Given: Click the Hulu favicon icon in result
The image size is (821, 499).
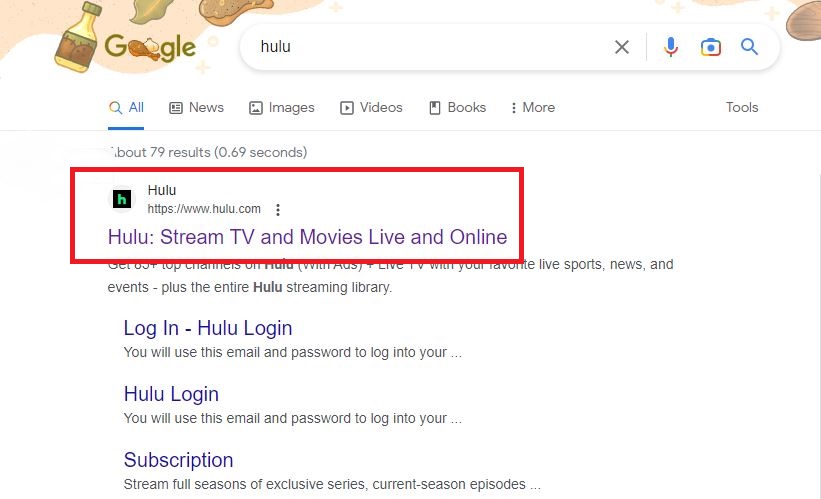Looking at the screenshot, I should click(x=122, y=199).
